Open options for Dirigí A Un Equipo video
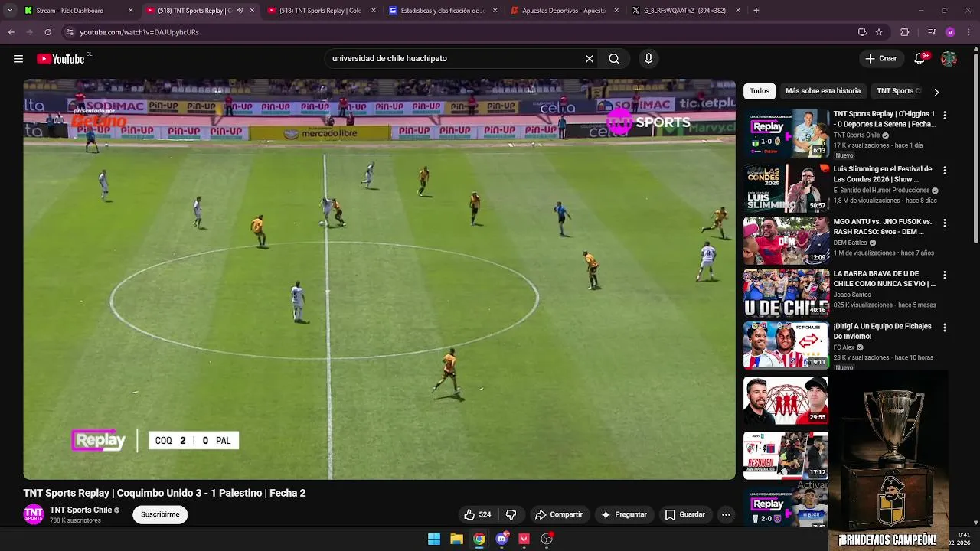The image size is (980, 551). (x=944, y=328)
